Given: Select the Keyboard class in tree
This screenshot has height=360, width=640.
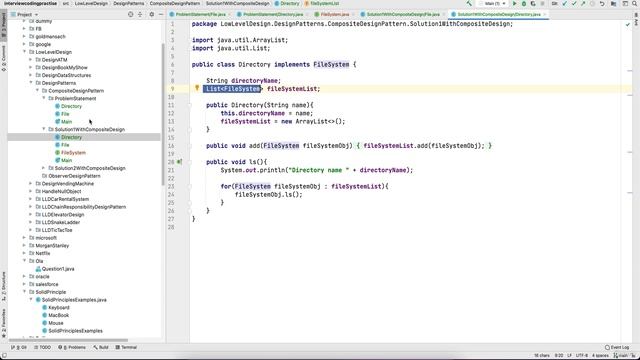Looking at the screenshot, I should click(x=59, y=308).
